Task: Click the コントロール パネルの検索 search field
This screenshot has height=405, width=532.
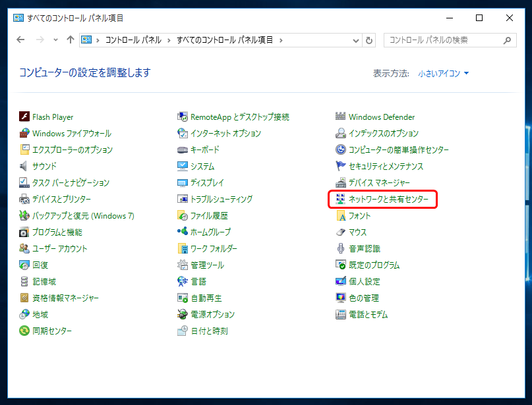Action: coord(450,40)
